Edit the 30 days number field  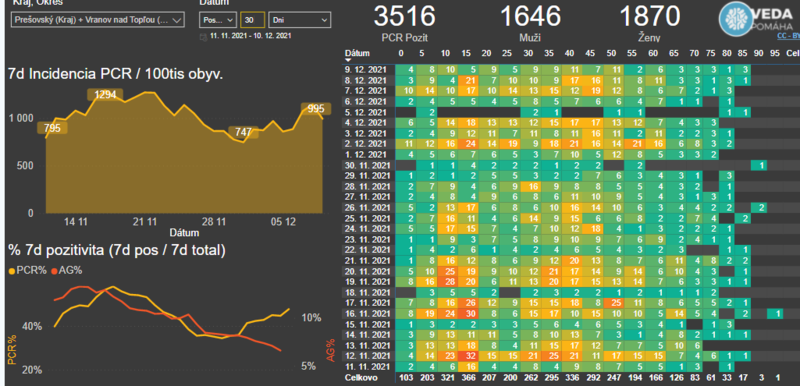click(253, 20)
